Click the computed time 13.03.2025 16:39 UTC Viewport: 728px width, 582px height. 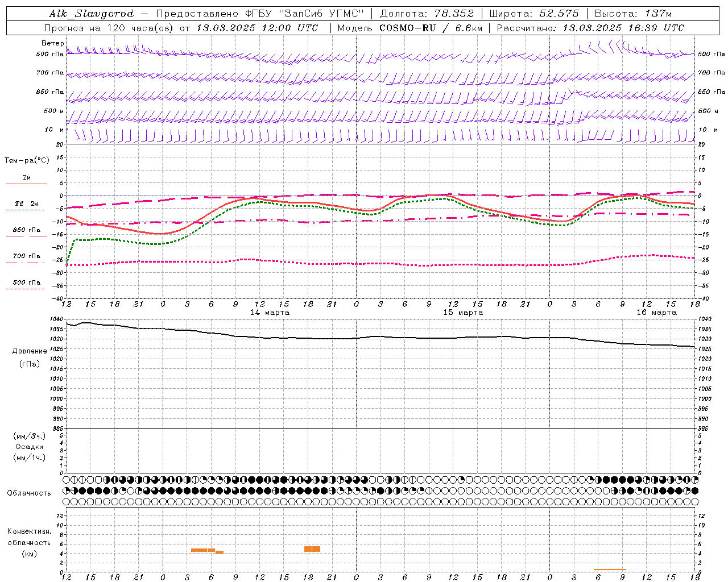click(623, 28)
